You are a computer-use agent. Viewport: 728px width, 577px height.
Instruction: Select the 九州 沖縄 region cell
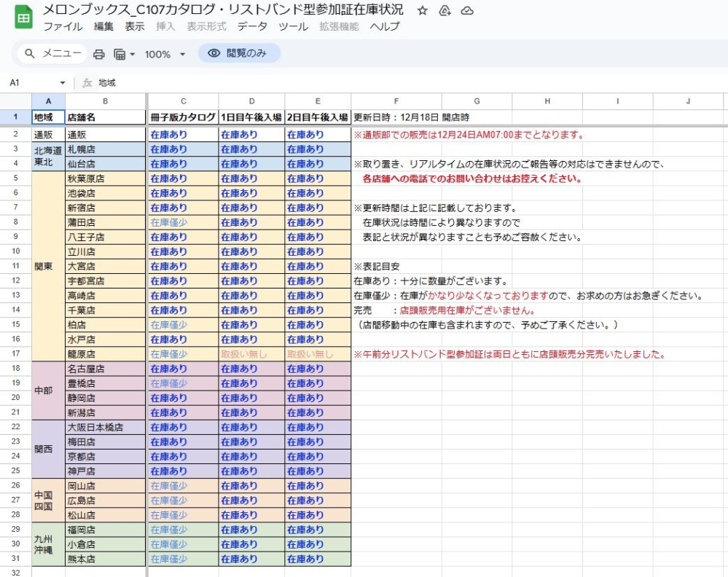coord(48,544)
